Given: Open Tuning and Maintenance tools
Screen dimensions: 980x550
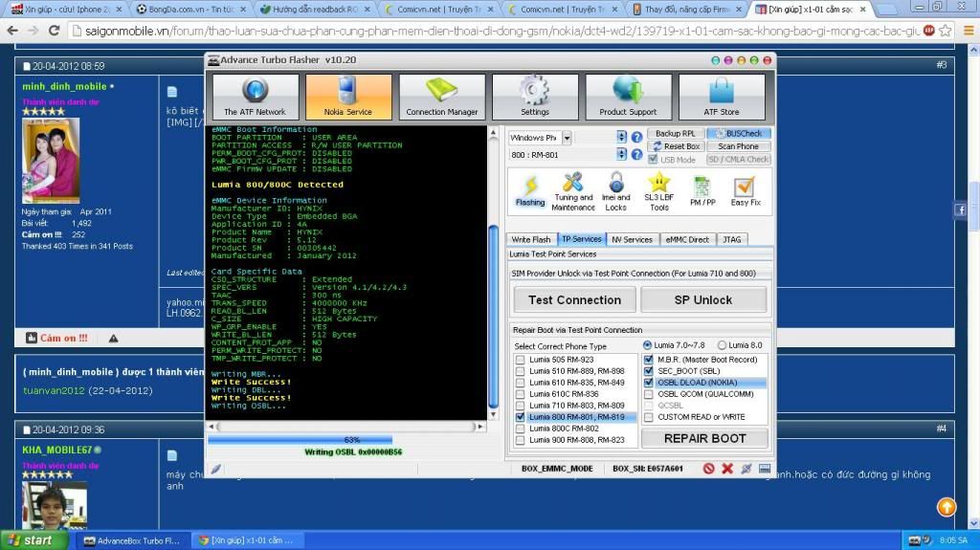Looking at the screenshot, I should pos(573,191).
